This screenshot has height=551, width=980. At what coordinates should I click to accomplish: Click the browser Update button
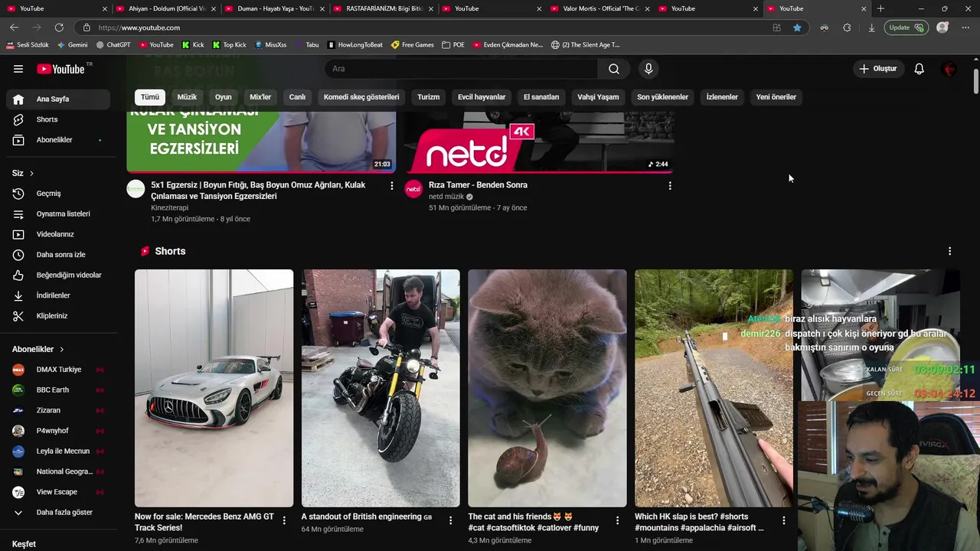click(x=906, y=28)
